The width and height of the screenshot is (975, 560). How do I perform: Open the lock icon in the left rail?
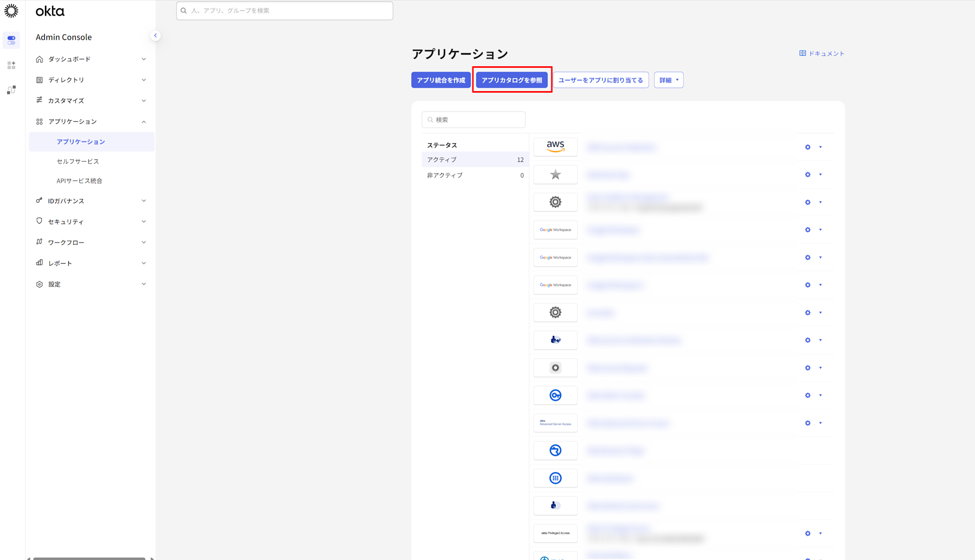[11, 89]
